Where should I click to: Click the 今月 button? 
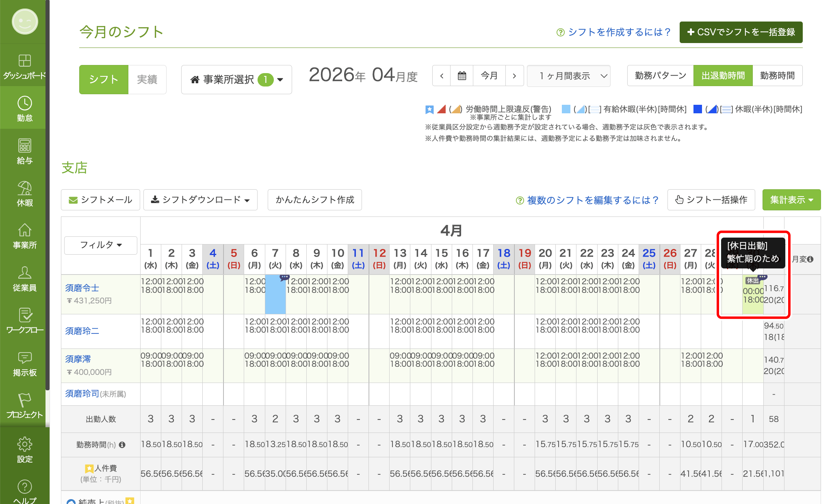(489, 76)
